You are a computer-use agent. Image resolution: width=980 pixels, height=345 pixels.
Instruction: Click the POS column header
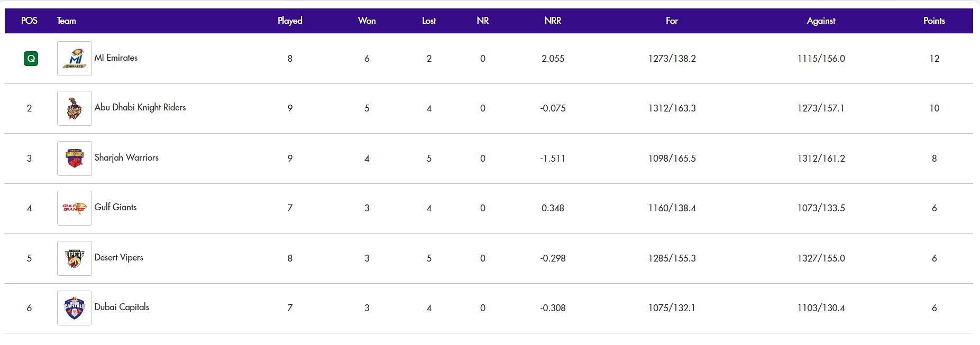click(29, 21)
